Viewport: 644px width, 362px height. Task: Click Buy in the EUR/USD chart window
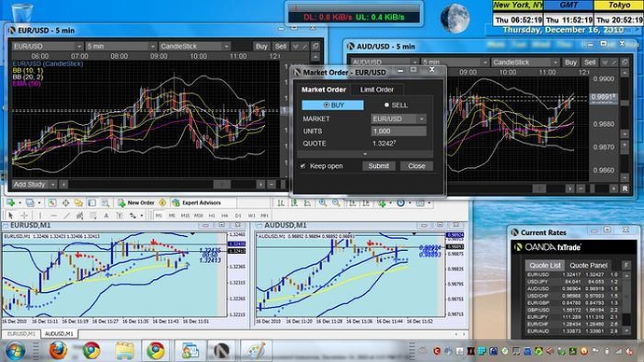click(261, 46)
